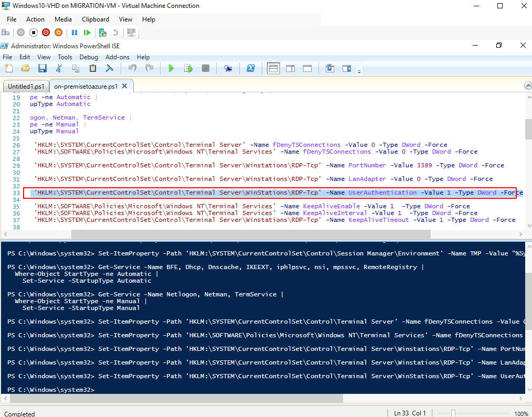Open the Debug menu
The image size is (532, 417).
point(89,57)
